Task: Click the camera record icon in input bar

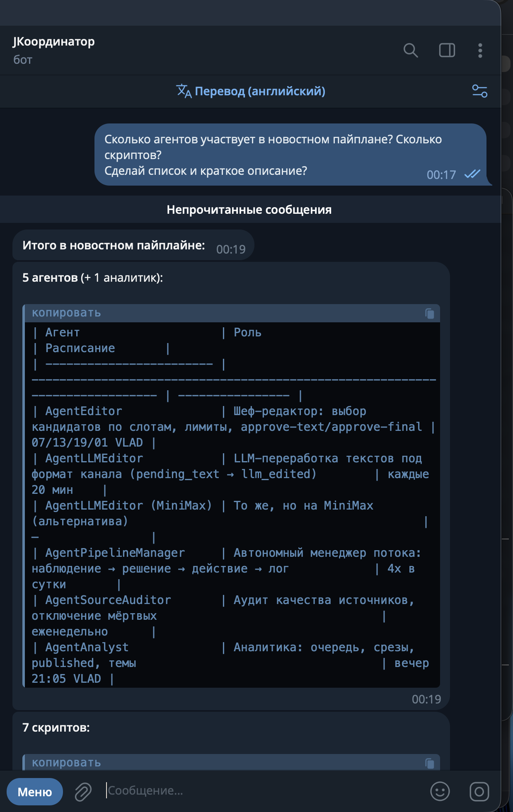Action: pyautogui.click(x=479, y=792)
